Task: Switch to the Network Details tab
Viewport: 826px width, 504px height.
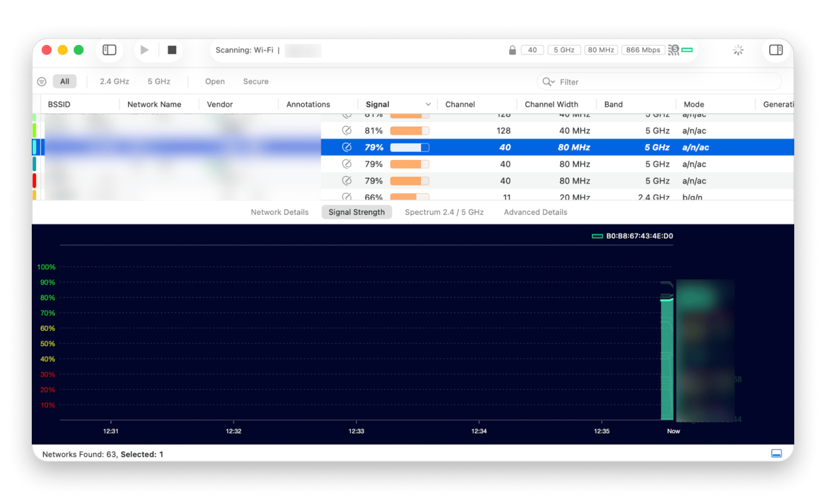Action: (280, 212)
